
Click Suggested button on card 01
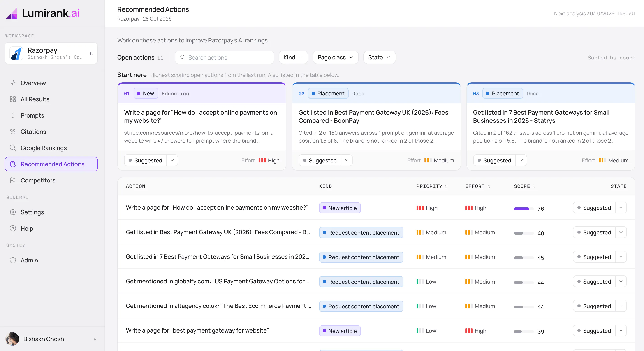tap(146, 160)
